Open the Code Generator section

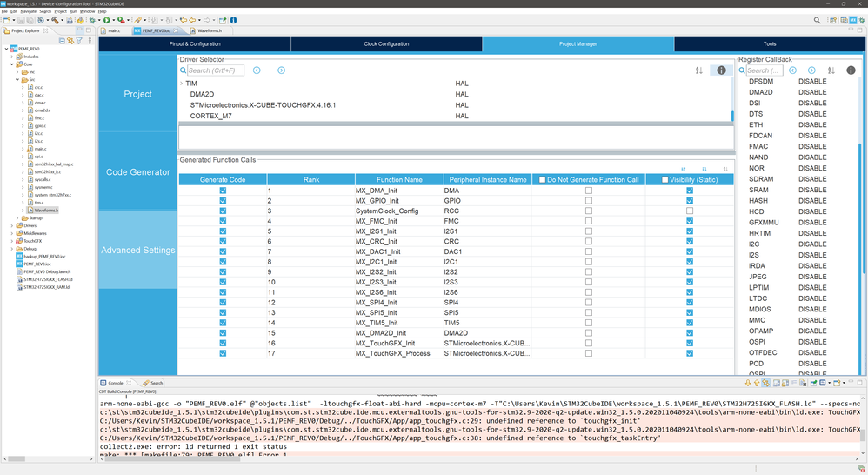tap(137, 172)
